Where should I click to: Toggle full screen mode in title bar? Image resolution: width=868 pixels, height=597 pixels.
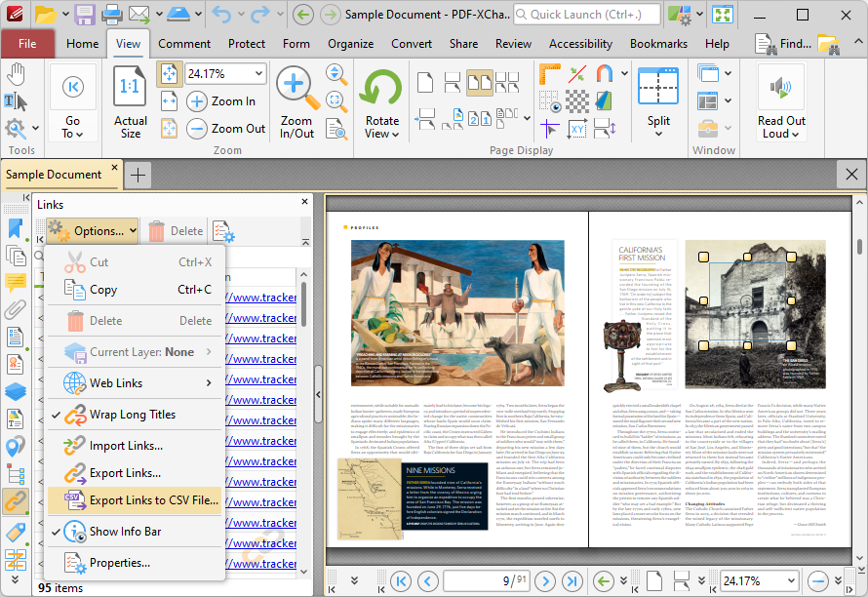click(x=723, y=15)
